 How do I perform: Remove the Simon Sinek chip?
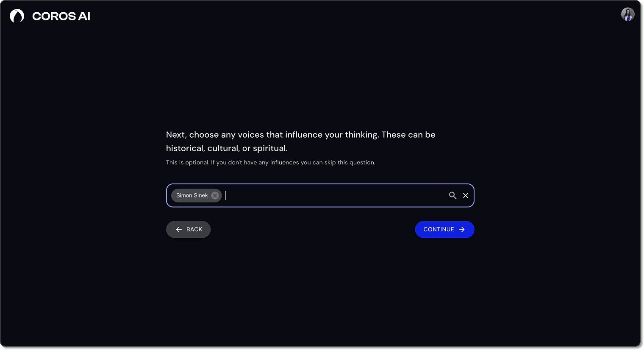(x=215, y=195)
